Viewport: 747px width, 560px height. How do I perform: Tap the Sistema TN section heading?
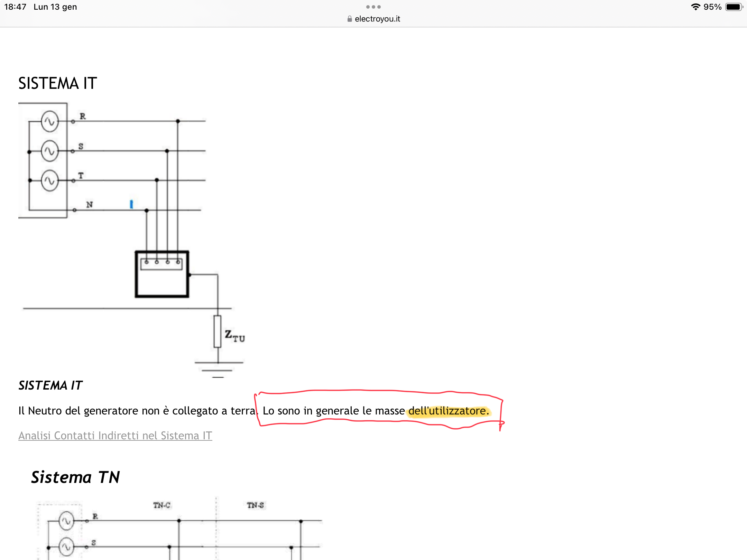tap(75, 477)
